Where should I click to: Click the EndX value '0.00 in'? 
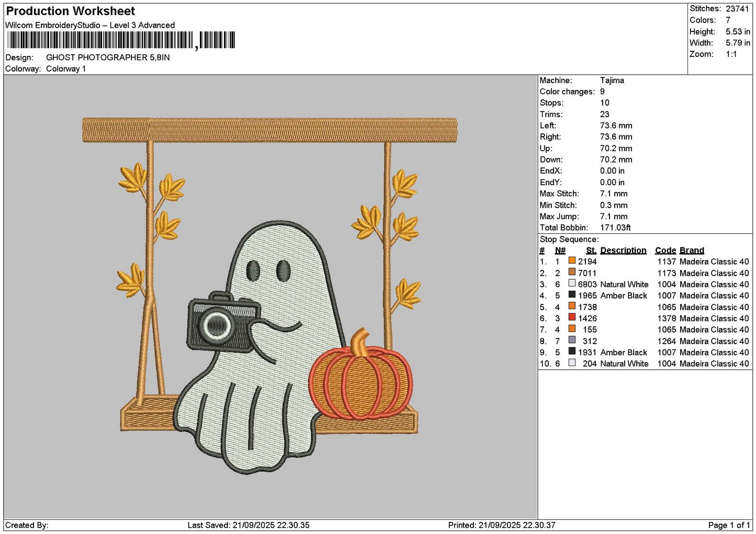(x=612, y=171)
